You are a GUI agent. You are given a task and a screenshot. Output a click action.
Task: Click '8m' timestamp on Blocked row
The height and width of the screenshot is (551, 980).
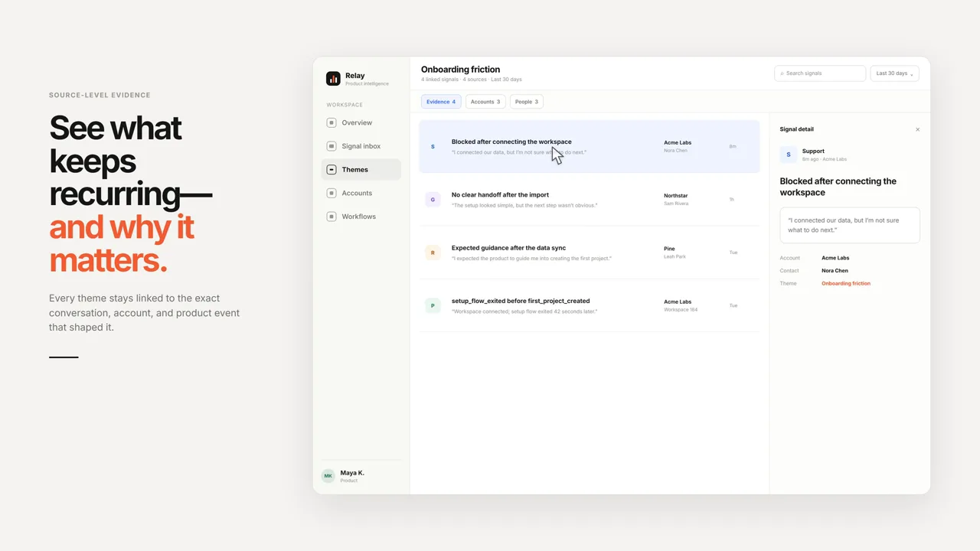pyautogui.click(x=733, y=146)
